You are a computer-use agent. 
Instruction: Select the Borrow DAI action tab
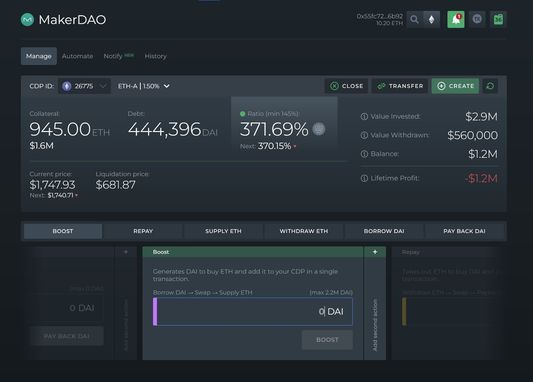point(384,231)
